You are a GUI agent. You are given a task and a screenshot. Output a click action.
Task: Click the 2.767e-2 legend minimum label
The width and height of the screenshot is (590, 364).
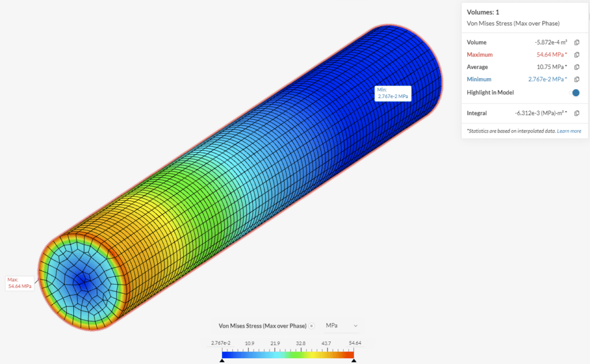click(222, 342)
